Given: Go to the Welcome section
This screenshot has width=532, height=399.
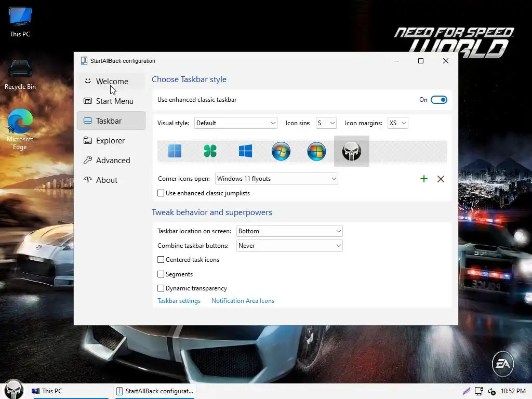Looking at the screenshot, I should [x=111, y=82].
